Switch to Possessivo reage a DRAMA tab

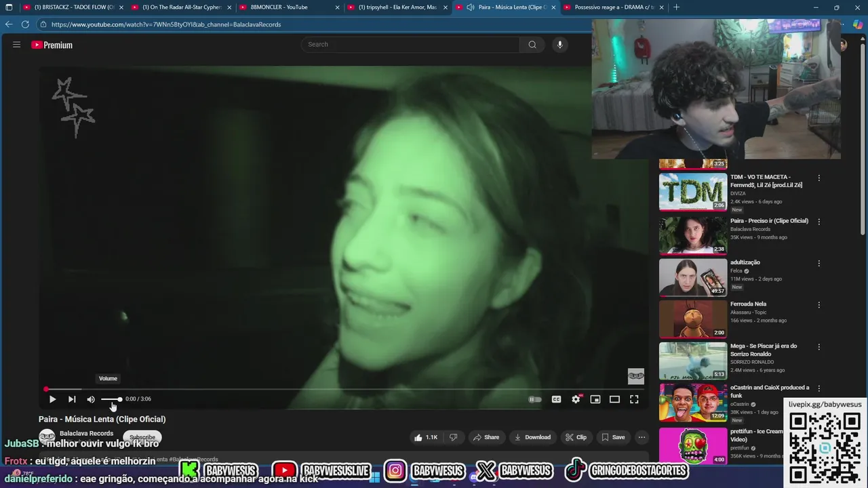614,7
